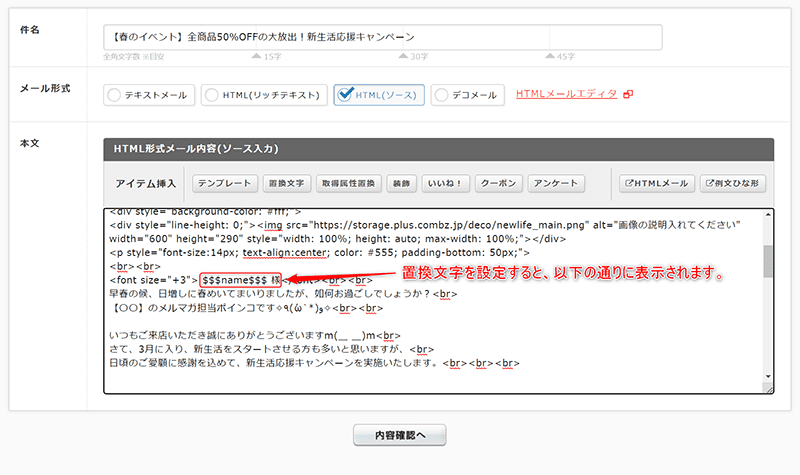
Task: Click the 30字 character count marker
Action: tap(413, 56)
